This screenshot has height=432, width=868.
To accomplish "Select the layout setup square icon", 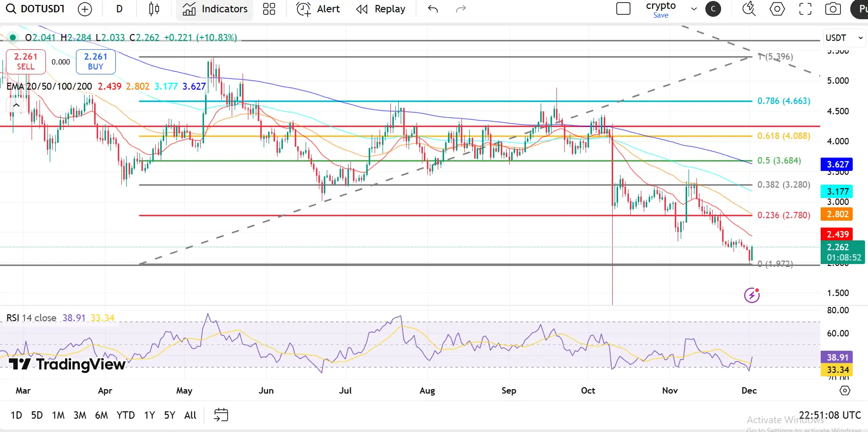I will (x=623, y=9).
